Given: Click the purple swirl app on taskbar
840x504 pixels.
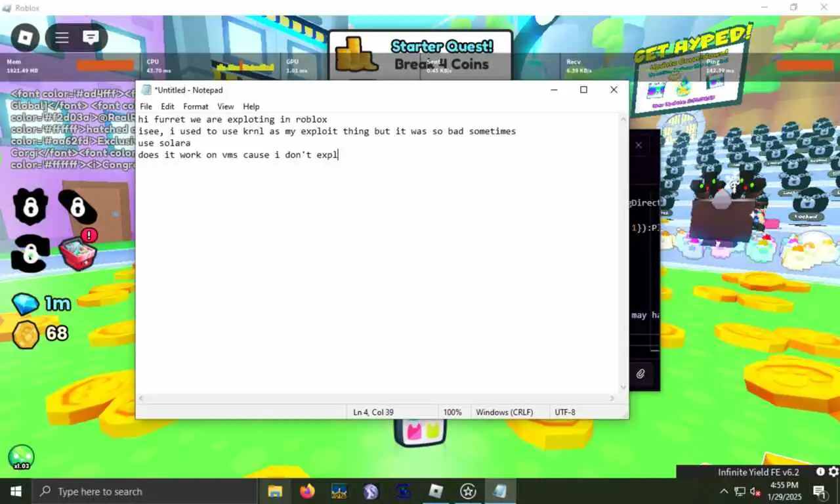Looking at the screenshot, I should pos(371,491).
